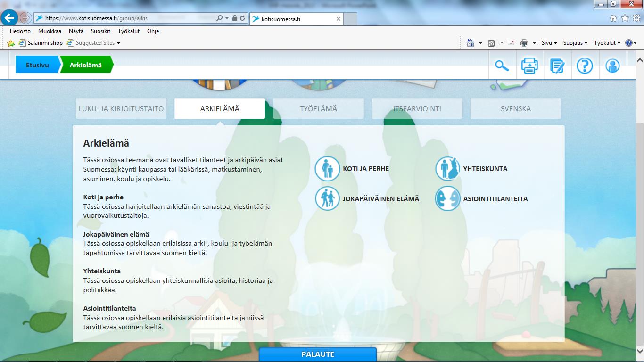Click the empty new tab button

point(350,19)
